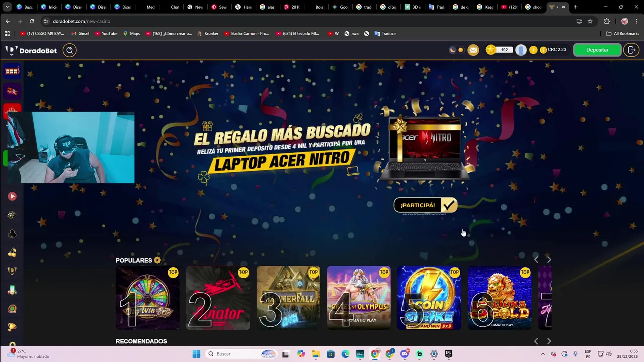Open the Chrome extensions puzzle icon
Image resolution: width=644 pixels, height=362 pixels.
coord(607,21)
